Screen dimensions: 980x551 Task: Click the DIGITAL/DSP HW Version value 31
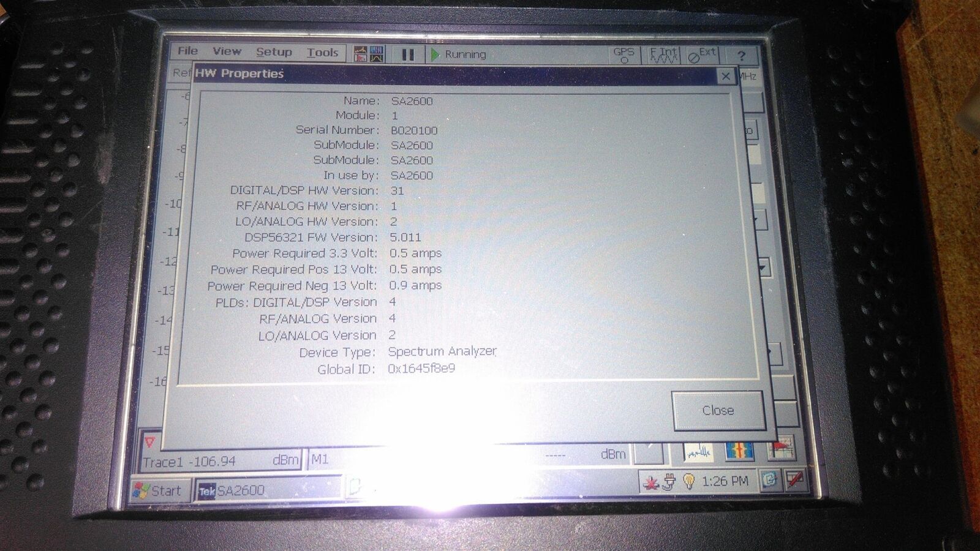point(397,191)
